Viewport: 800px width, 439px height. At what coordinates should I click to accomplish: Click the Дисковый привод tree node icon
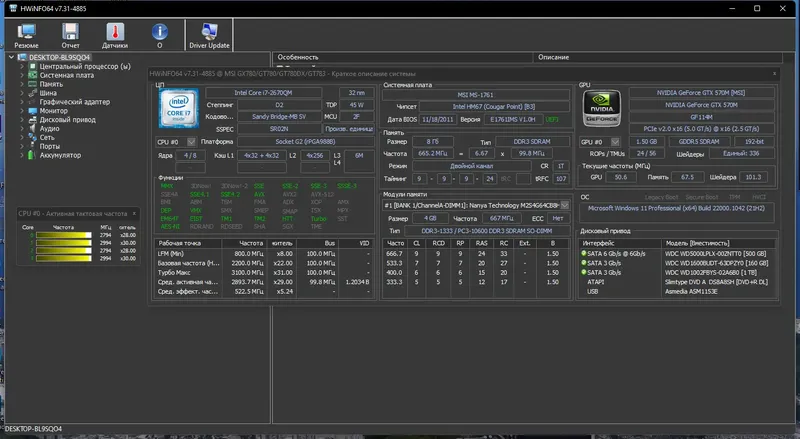(33, 119)
